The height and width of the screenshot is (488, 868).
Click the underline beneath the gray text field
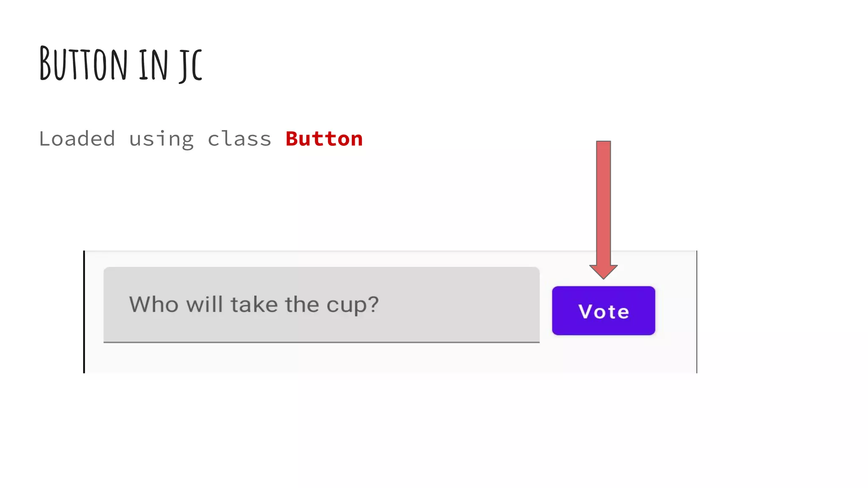[x=321, y=342]
